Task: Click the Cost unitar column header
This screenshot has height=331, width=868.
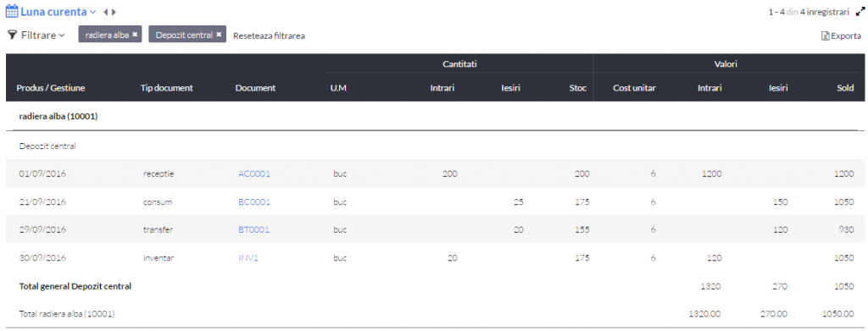Action: pyautogui.click(x=634, y=88)
